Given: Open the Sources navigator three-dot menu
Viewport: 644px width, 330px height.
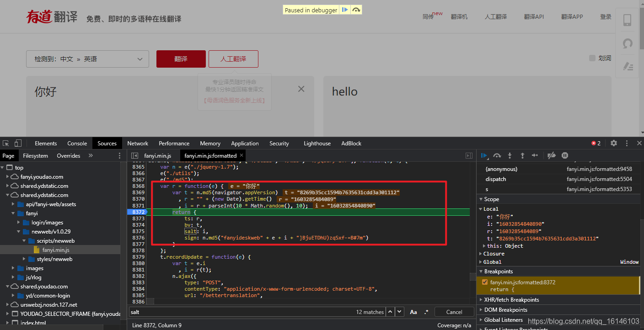Looking at the screenshot, I should tap(120, 156).
